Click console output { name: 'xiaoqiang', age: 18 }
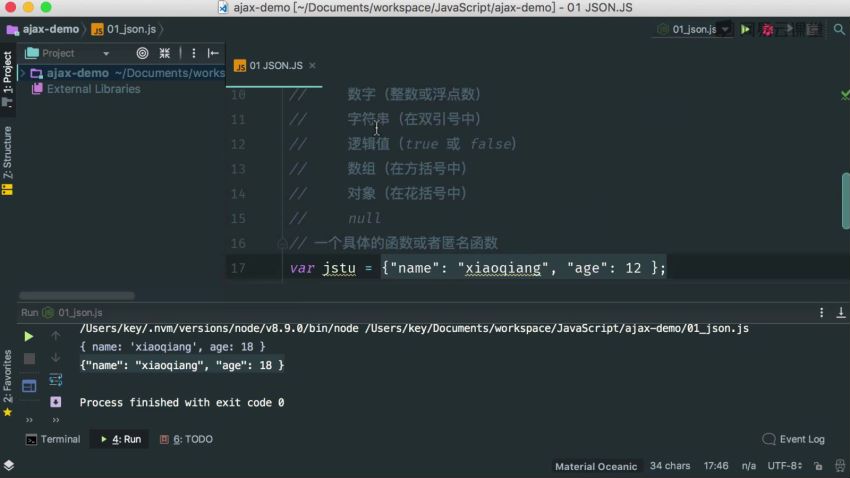 172,347
